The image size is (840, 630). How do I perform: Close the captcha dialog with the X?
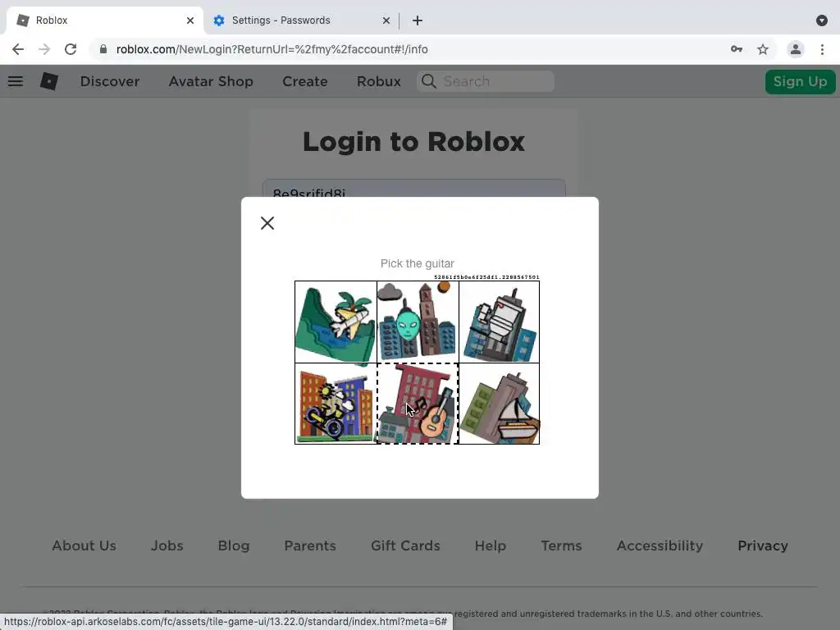tap(267, 223)
